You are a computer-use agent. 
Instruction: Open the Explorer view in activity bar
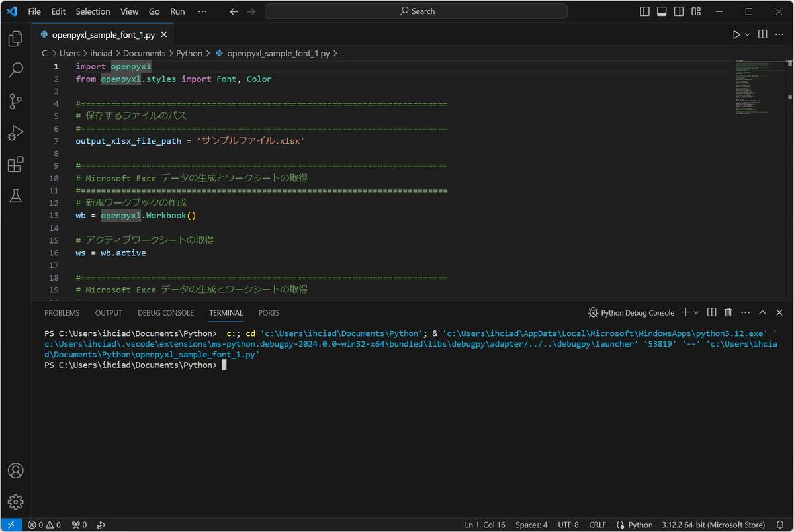point(15,39)
